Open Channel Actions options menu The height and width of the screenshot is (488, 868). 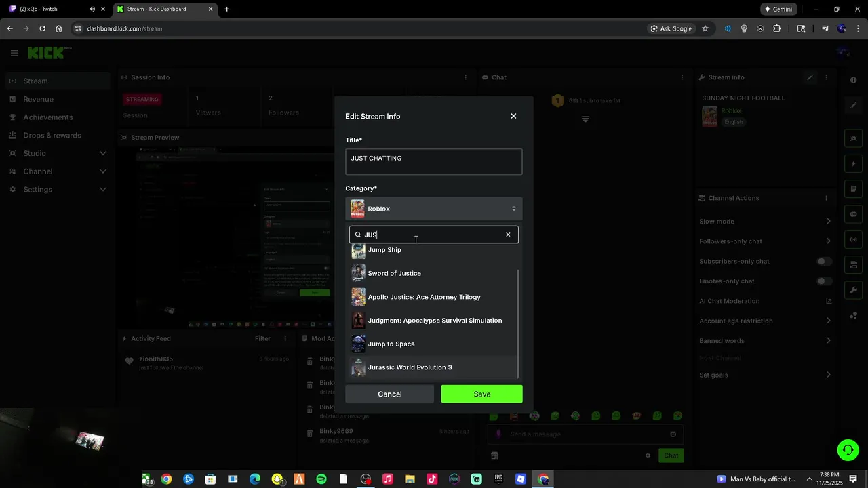(826, 198)
